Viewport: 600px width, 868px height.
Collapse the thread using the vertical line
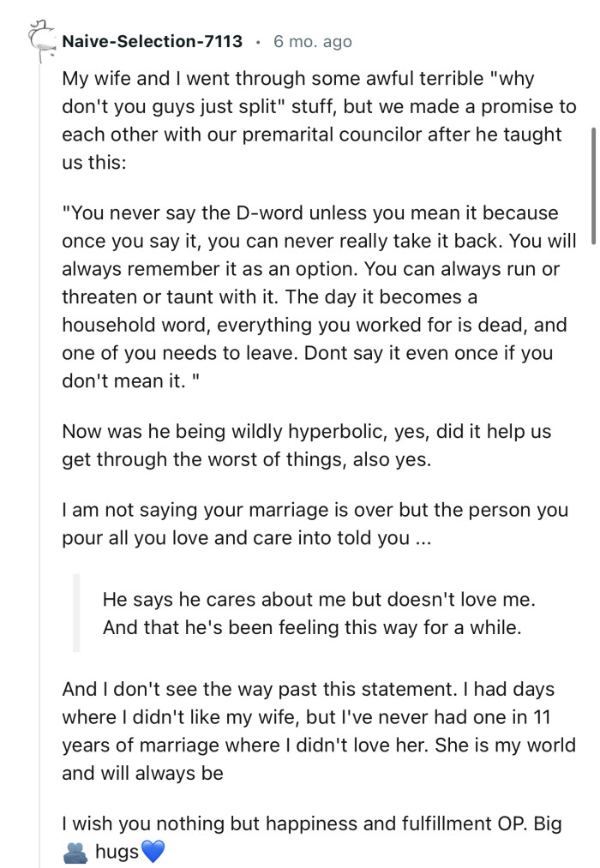click(x=41, y=428)
